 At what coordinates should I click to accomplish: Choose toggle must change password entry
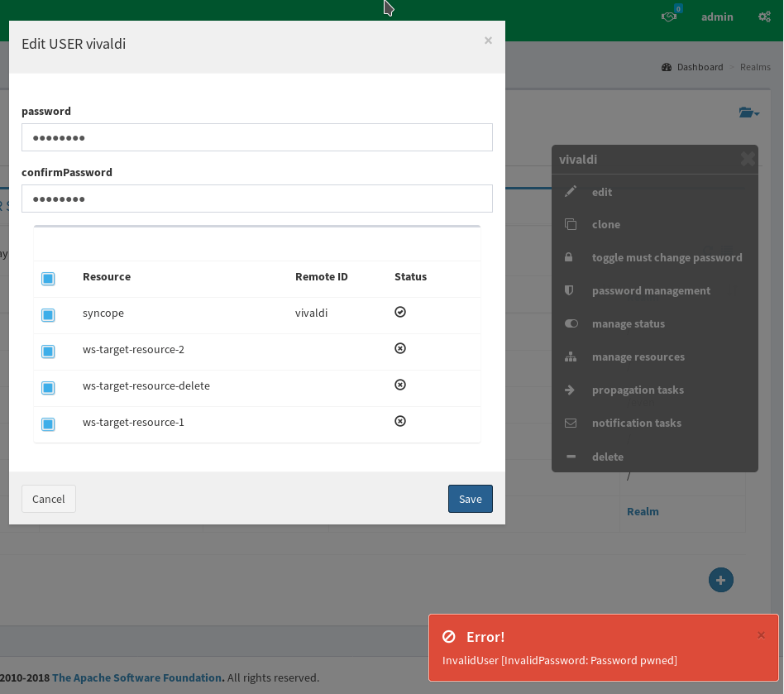tap(667, 257)
